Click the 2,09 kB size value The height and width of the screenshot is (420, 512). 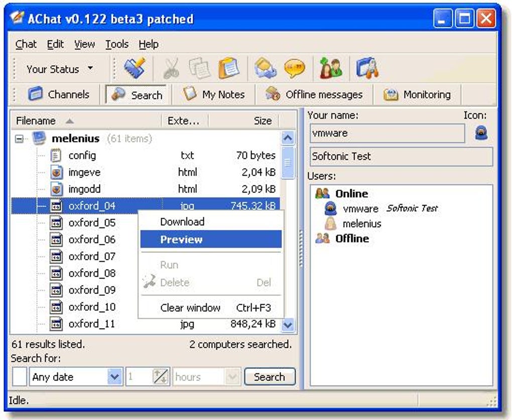(259, 189)
